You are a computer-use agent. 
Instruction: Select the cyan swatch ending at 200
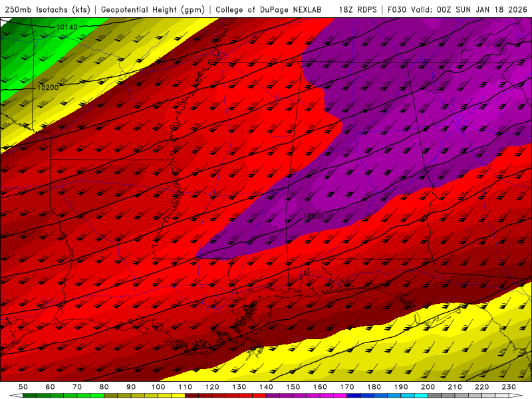(421, 396)
